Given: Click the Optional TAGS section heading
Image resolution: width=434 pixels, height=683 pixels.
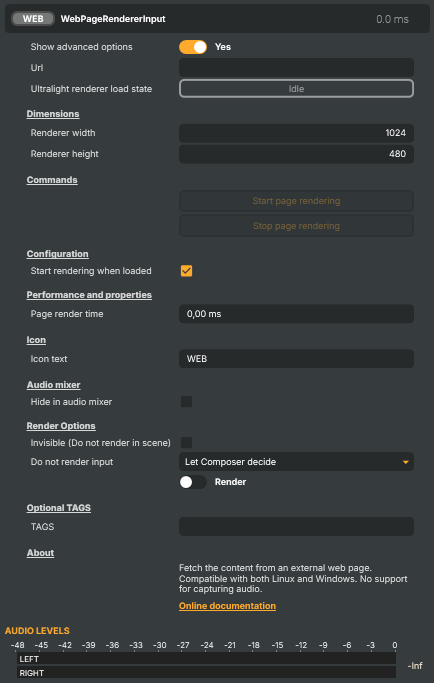Looking at the screenshot, I should (x=59, y=508).
